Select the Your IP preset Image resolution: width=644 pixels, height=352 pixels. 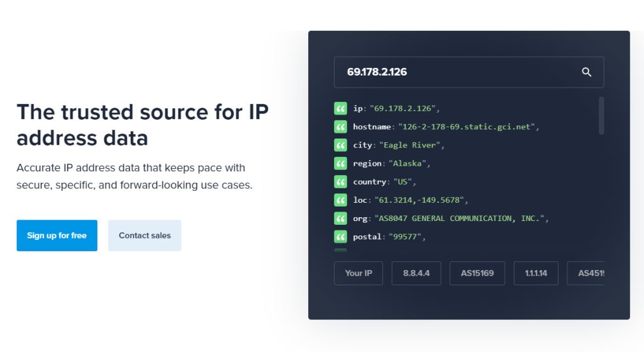tap(358, 273)
